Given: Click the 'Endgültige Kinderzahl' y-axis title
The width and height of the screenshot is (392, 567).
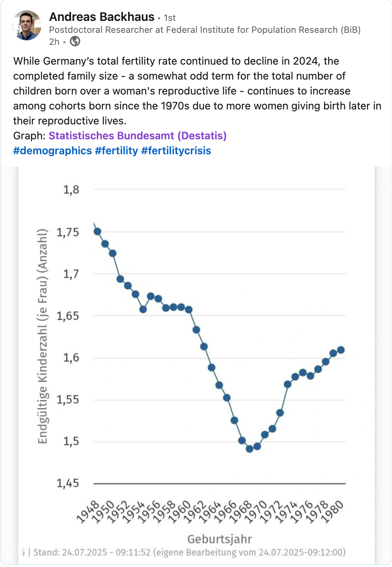Looking at the screenshot, I should click(x=43, y=336).
